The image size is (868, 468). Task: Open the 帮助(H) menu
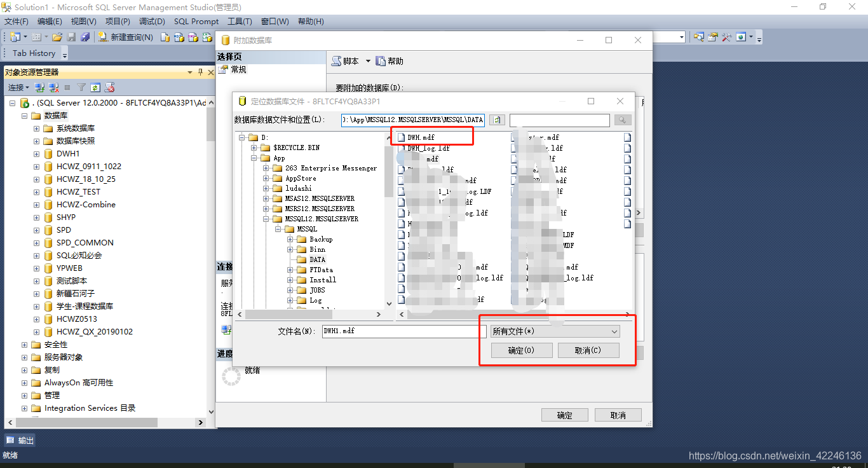point(311,22)
